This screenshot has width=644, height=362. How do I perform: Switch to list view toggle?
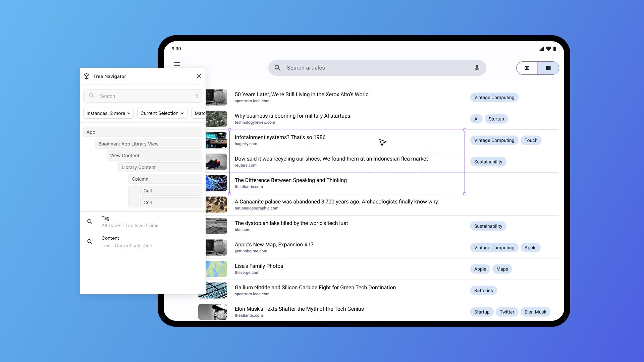(548, 68)
